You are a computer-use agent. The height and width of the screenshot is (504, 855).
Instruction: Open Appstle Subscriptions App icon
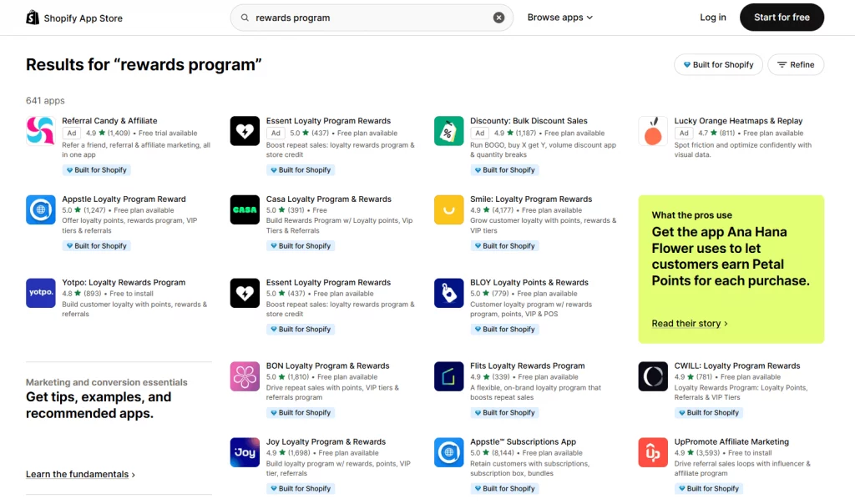(x=448, y=452)
